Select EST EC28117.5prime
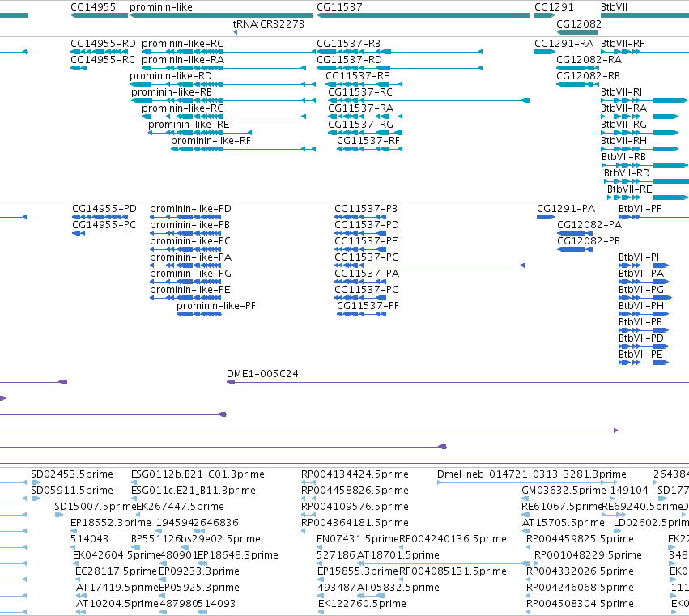This screenshot has height=616, width=689. (116, 571)
